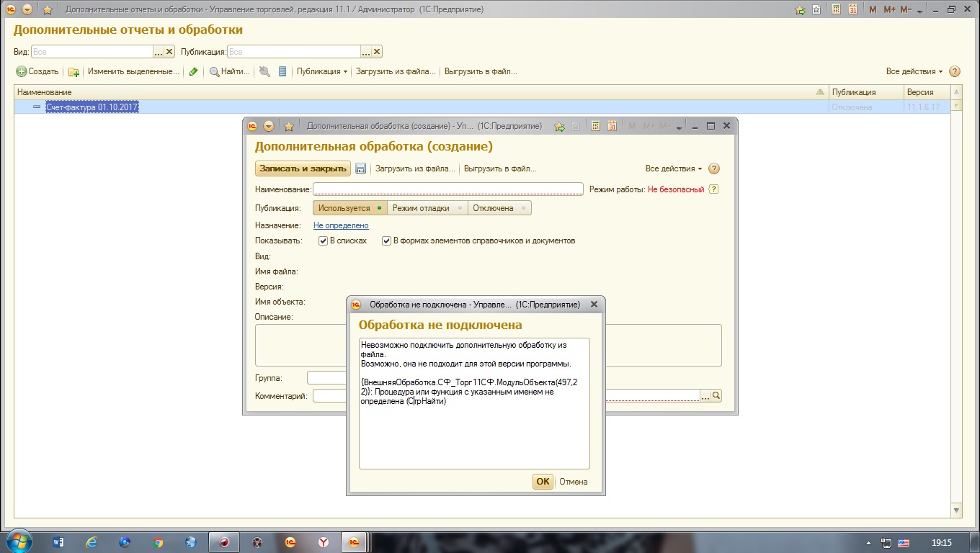Open Вид filter selection ellipsis button
The height and width of the screenshot is (553, 980).
click(159, 52)
